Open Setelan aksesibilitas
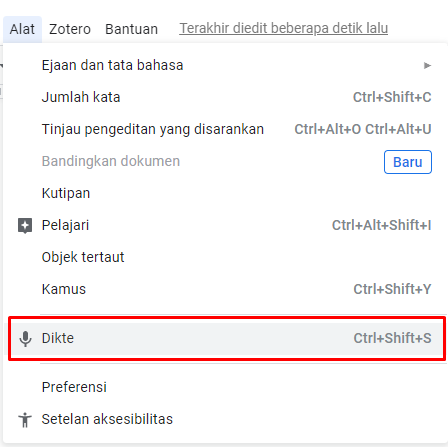Screen dimensions: 448x447 [x=225, y=419]
